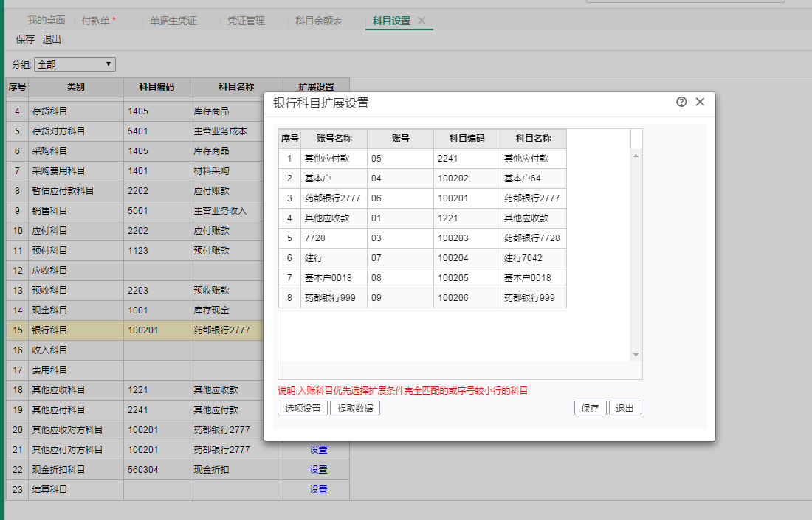Select the 现金科目 row

tap(134, 311)
